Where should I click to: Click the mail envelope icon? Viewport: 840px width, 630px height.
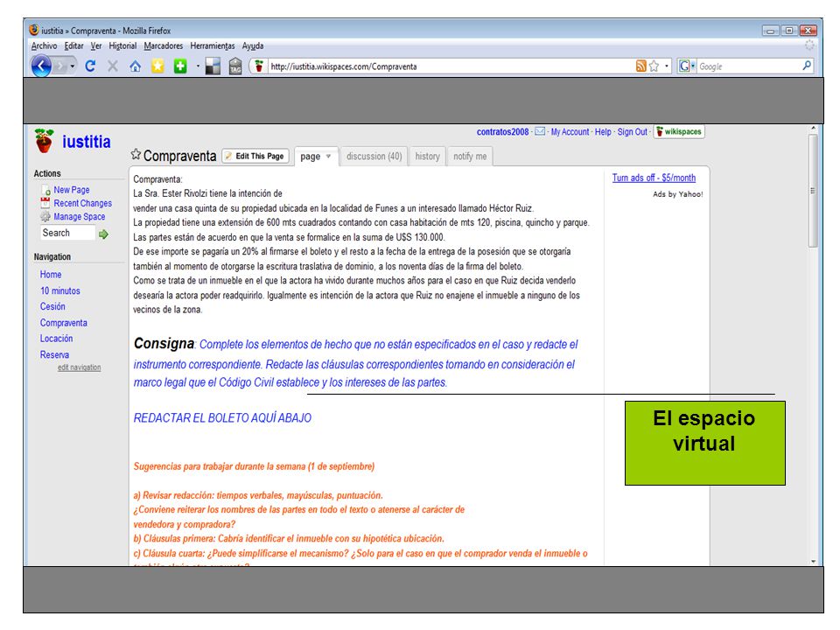[x=540, y=131]
